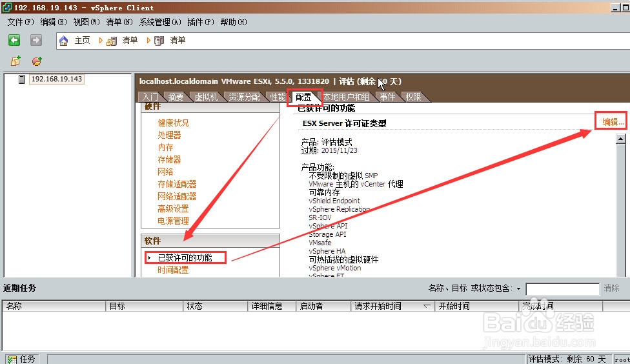The width and height of the screenshot is (630, 364).
Task: Open the 插件(P) menu
Action: pyautogui.click(x=201, y=22)
